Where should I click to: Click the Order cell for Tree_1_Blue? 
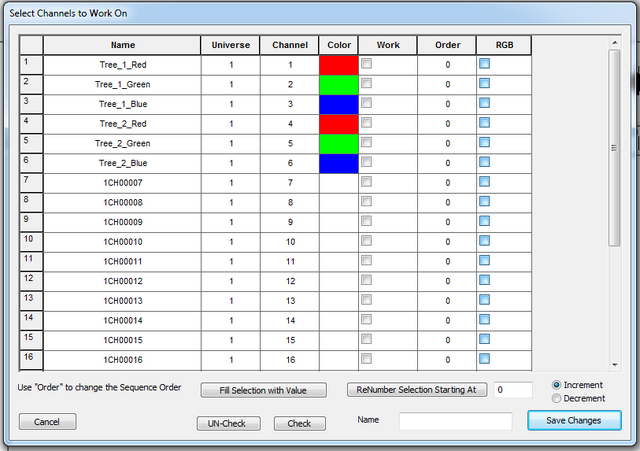point(447,104)
